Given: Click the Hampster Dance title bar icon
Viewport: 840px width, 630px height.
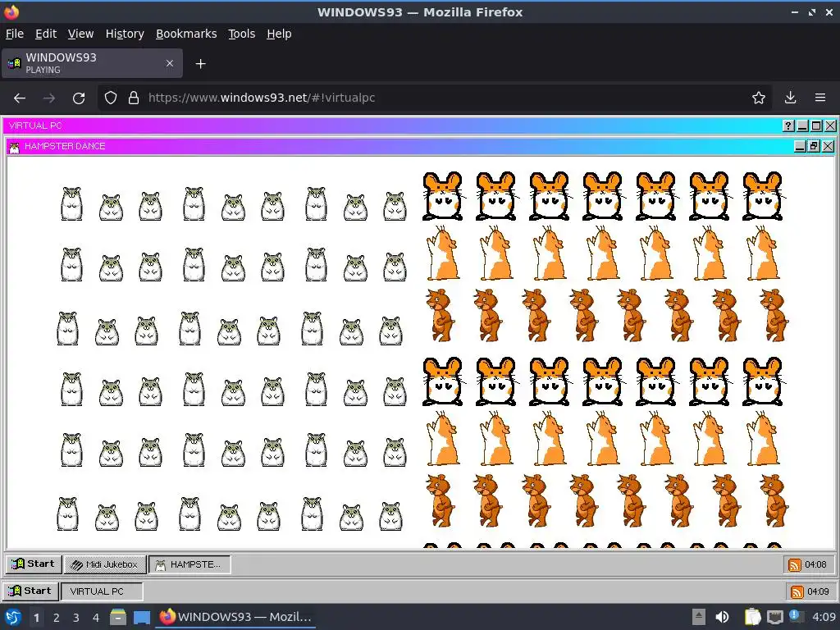Looking at the screenshot, I should [15, 147].
